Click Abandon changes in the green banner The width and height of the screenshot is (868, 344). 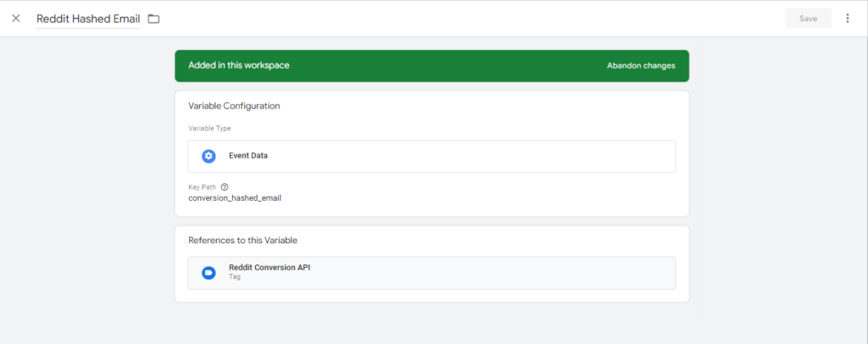[641, 65]
